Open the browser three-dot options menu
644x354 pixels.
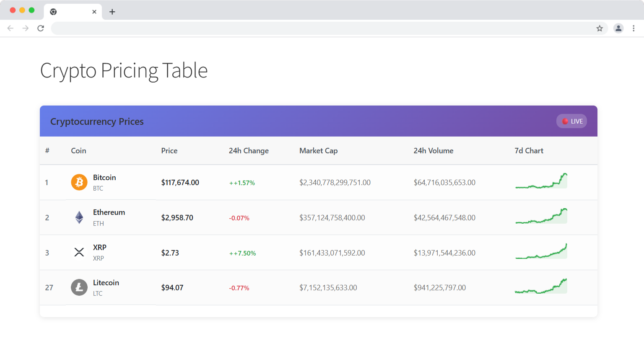pos(634,28)
